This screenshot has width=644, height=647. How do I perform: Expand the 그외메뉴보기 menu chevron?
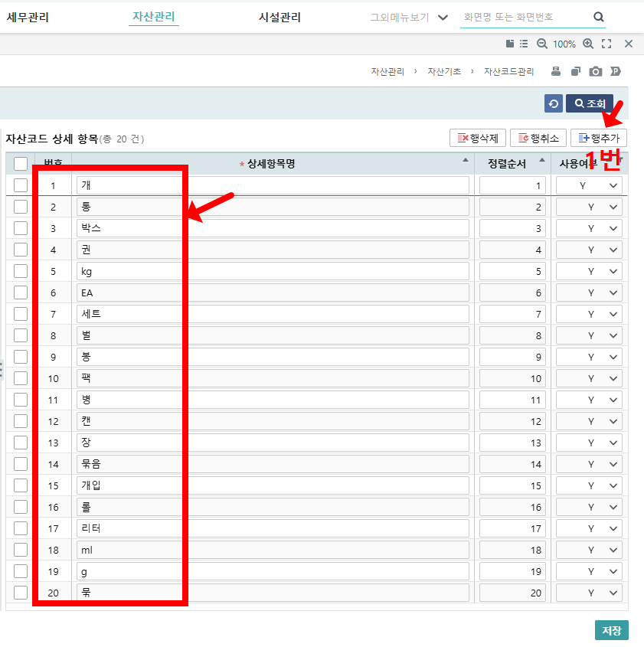tap(443, 18)
